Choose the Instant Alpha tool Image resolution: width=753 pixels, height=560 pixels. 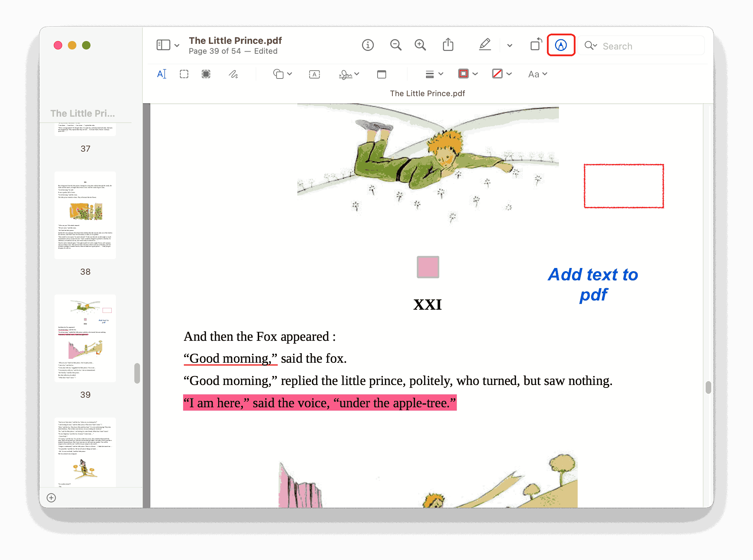point(206,74)
